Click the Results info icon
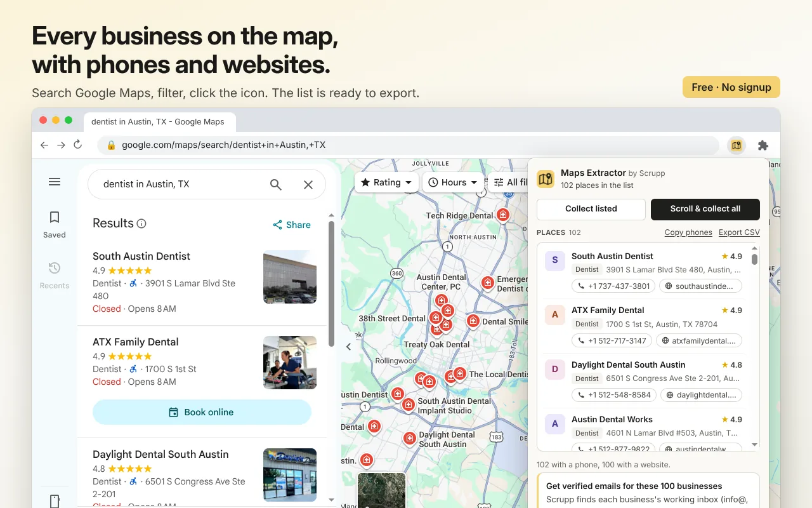 141,224
